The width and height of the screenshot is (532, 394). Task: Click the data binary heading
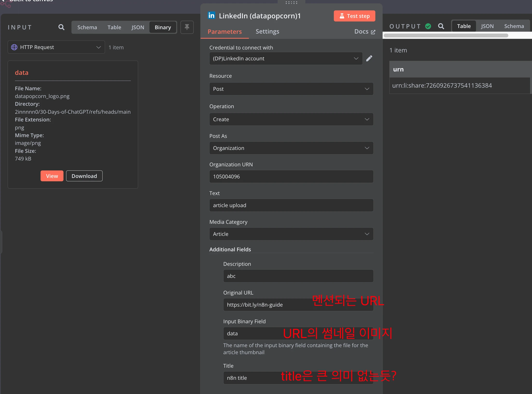coord(21,73)
